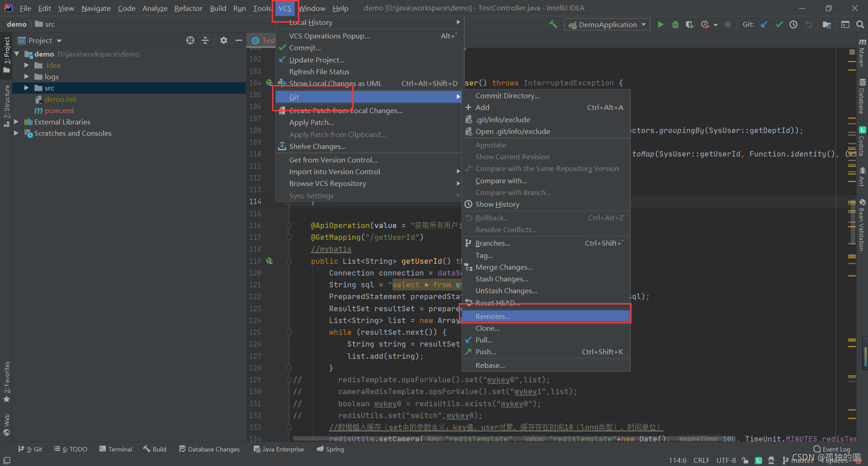Click Search Everywhere magnifier icon
This screenshot has height=466, width=868.
(x=860, y=24)
